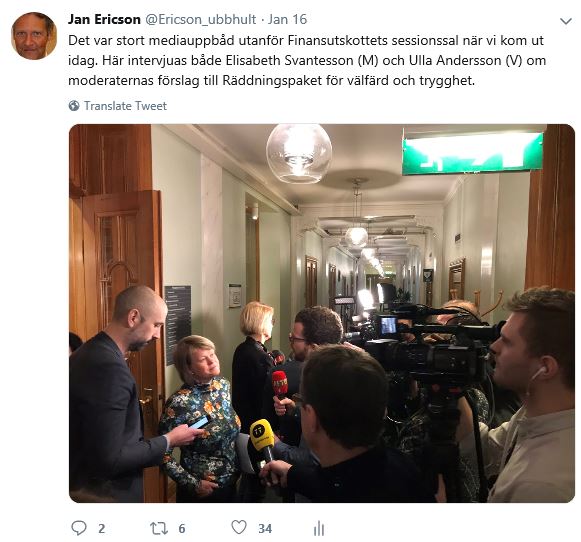Open the Jan Ericson display name
The image size is (581, 542).
click(x=104, y=19)
